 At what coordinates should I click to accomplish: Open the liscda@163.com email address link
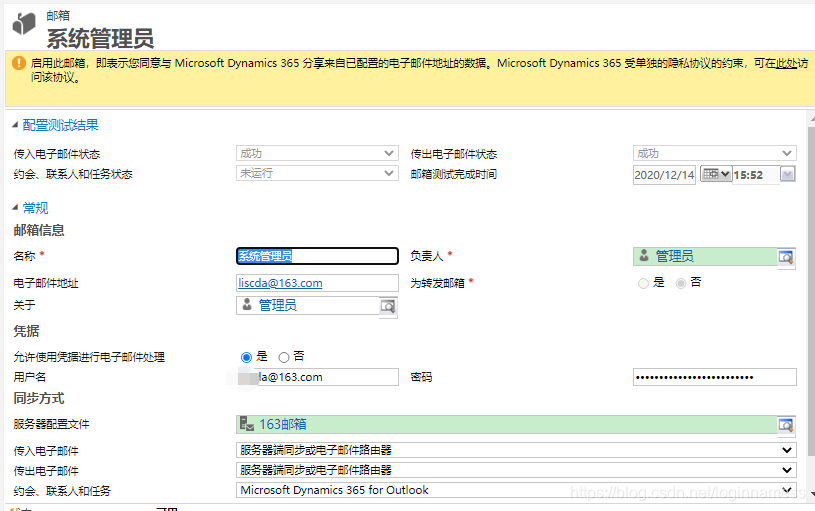click(x=280, y=283)
